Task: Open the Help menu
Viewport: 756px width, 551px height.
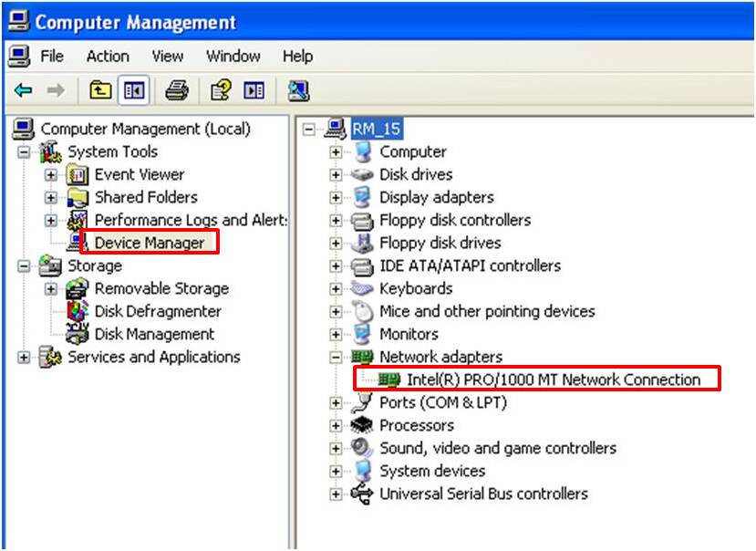Action: pyautogui.click(x=297, y=57)
